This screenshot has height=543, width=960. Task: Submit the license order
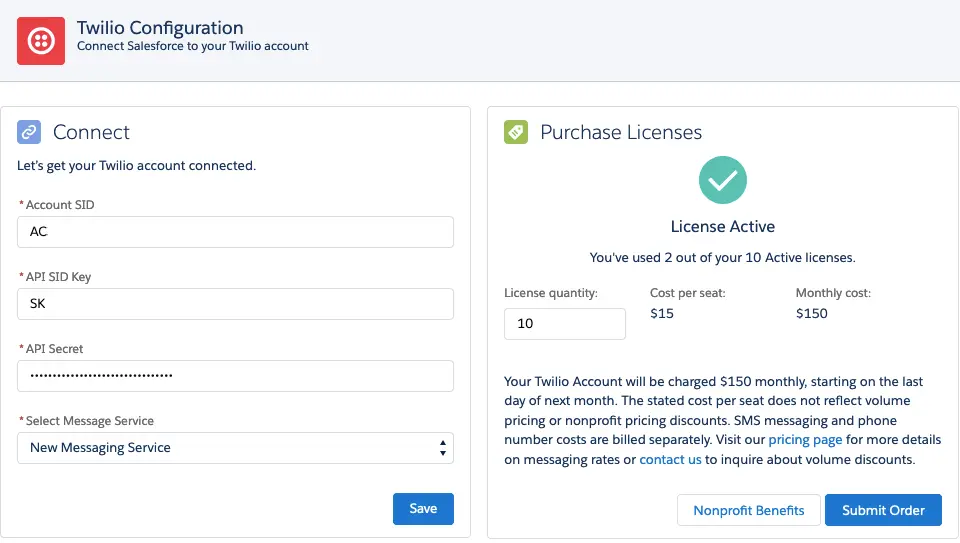[883, 510]
